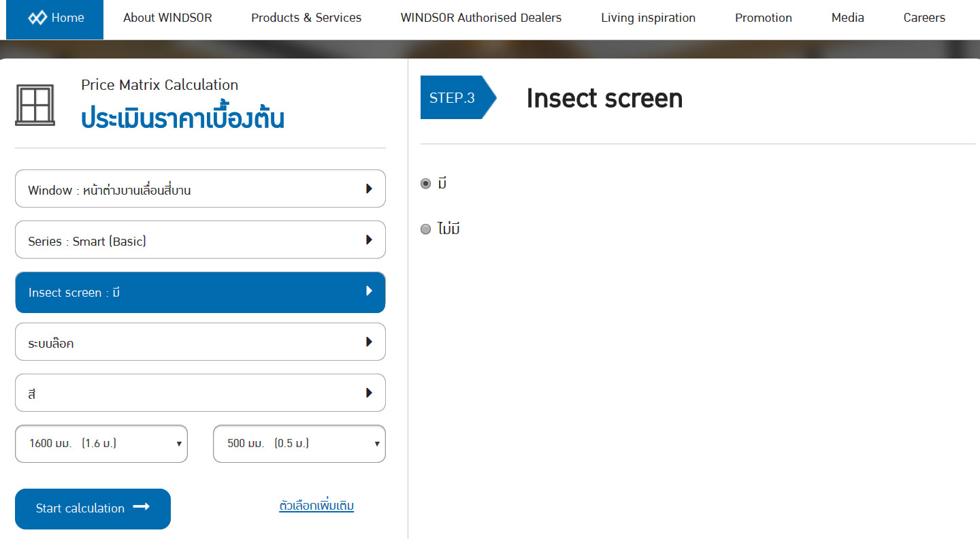Click the Windsor logo icon beside Home
This screenshot has height=539, width=980.
37,18
